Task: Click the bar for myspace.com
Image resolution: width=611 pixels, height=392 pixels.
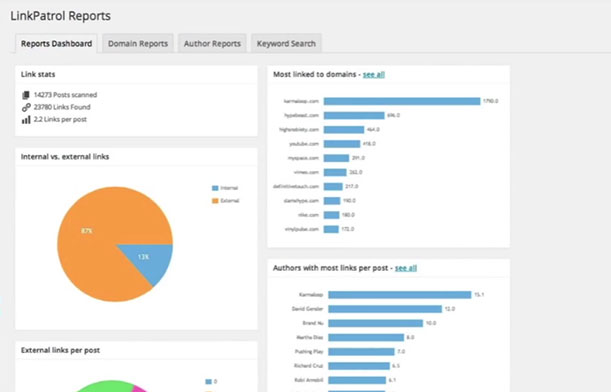Action: tap(336, 158)
